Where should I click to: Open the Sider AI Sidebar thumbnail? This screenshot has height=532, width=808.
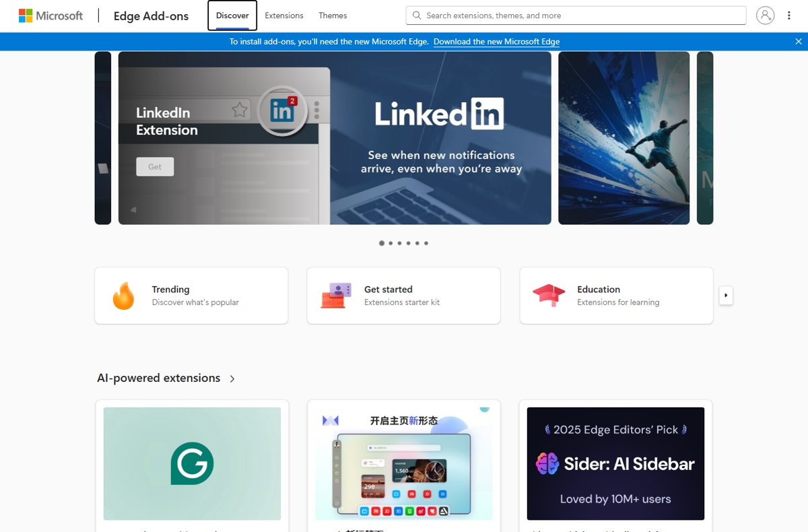point(615,463)
